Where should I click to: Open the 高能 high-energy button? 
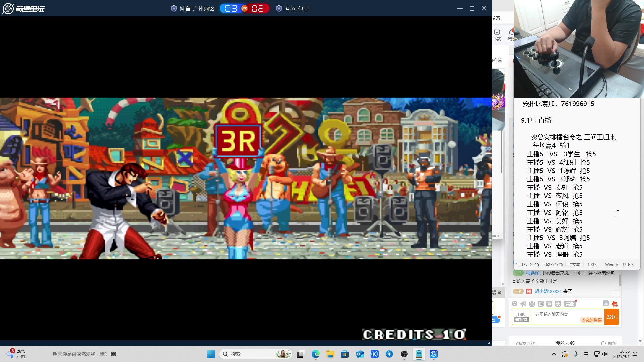[570, 304]
